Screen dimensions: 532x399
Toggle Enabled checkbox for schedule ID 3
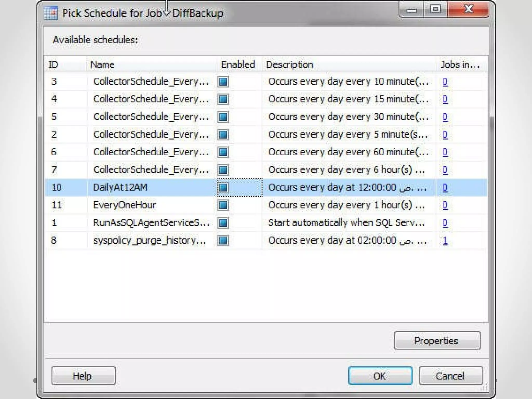coord(223,82)
